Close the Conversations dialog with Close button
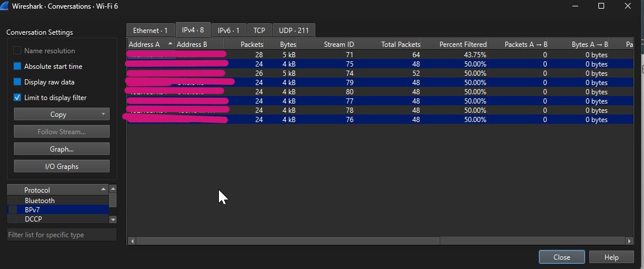Image resolution: width=644 pixels, height=269 pixels. [561, 257]
